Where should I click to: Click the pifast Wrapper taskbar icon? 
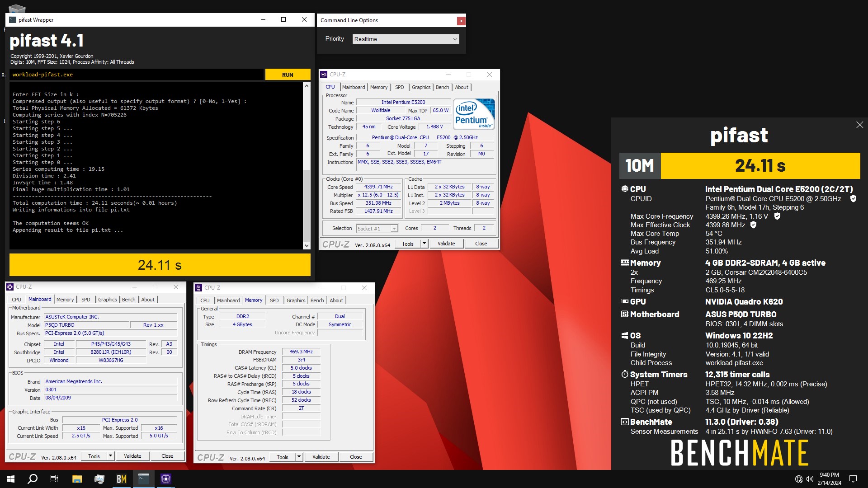(144, 479)
